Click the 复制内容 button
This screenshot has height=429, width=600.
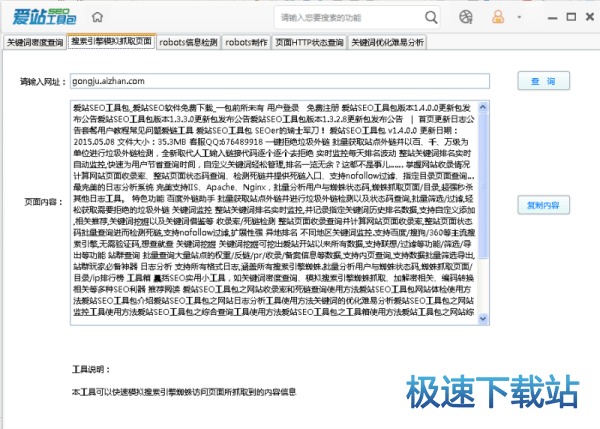(x=543, y=205)
